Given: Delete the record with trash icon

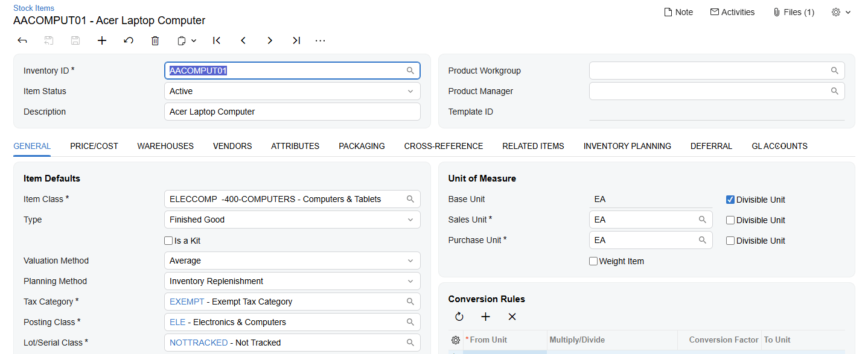Looking at the screenshot, I should click(x=155, y=40).
